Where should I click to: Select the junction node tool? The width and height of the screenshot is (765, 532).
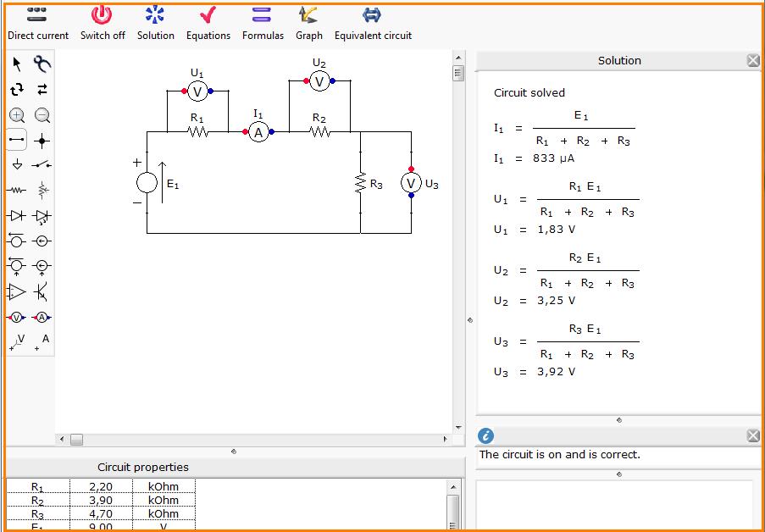pos(42,141)
